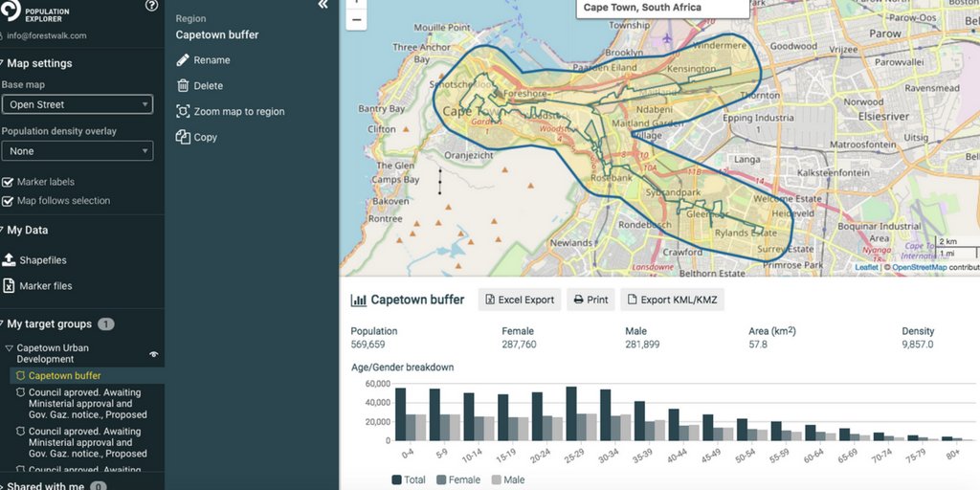Select Copy in the region menu
This screenshot has height=490, width=980.
click(x=205, y=137)
